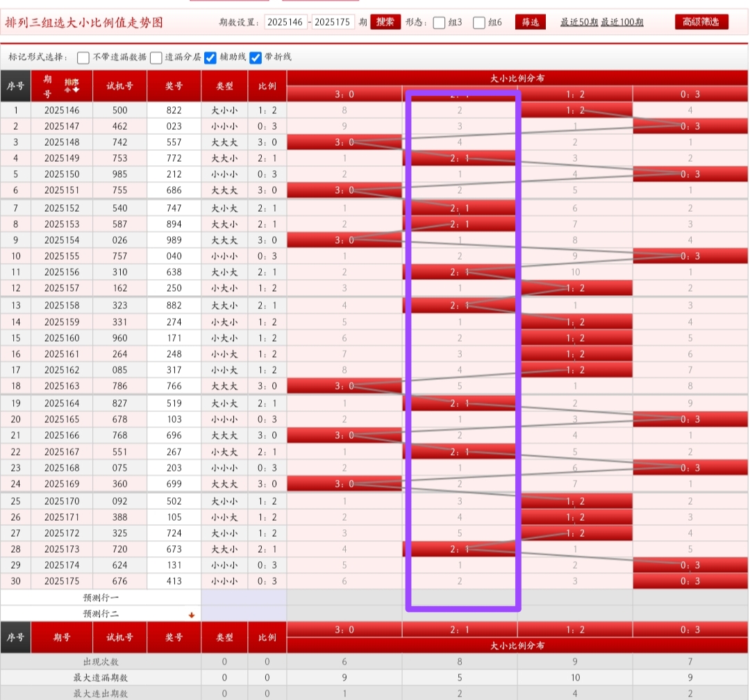Click value 10 in 最大遗漏期数 row

pos(575,678)
